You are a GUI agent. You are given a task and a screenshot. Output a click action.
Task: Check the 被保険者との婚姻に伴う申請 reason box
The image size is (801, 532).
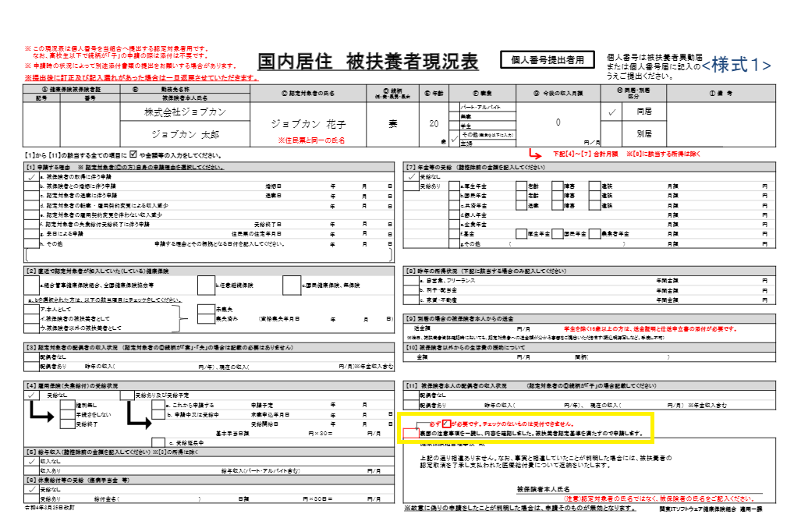pos(32,187)
